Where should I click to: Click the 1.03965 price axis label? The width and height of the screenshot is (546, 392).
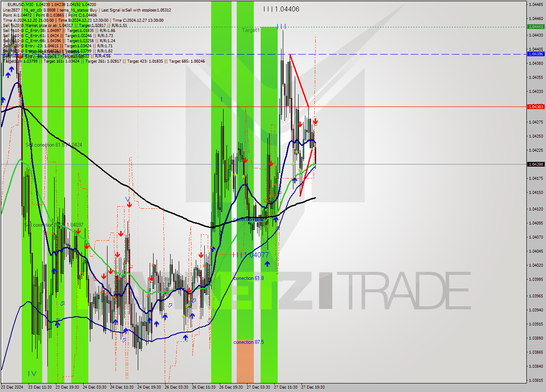[536, 296]
